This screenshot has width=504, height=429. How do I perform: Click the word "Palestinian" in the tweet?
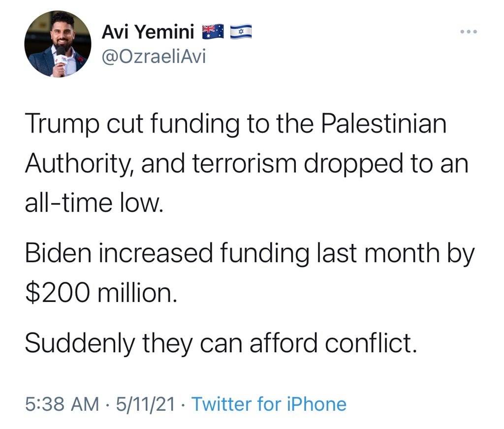(384, 126)
